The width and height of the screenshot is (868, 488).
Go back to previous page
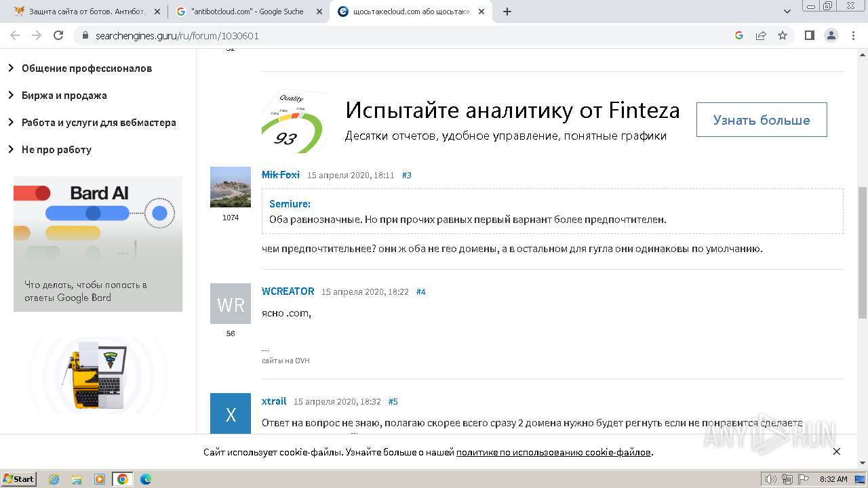point(15,35)
